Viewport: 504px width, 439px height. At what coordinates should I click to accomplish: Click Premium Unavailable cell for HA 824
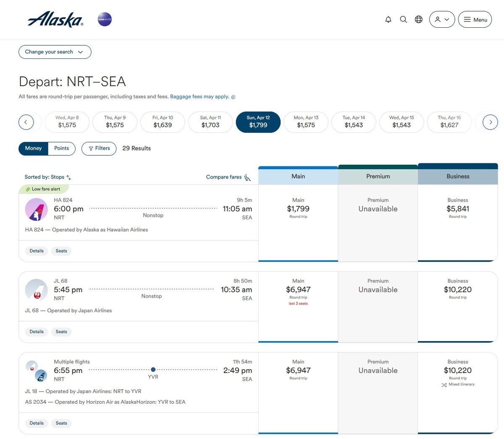point(378,223)
